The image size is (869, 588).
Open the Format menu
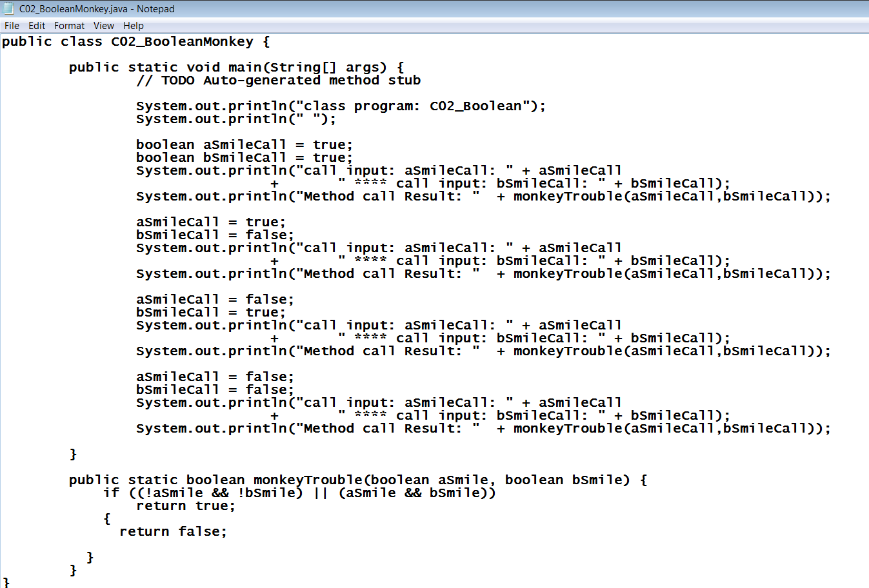(69, 26)
